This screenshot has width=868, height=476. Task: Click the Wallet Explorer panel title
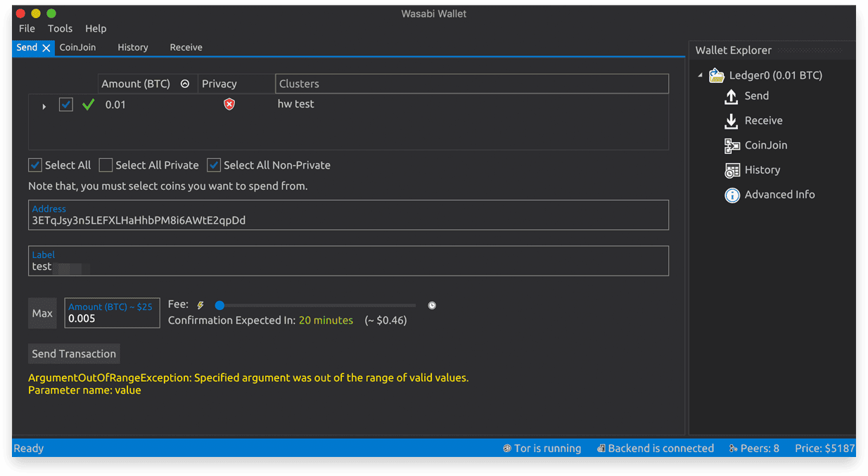(x=733, y=50)
